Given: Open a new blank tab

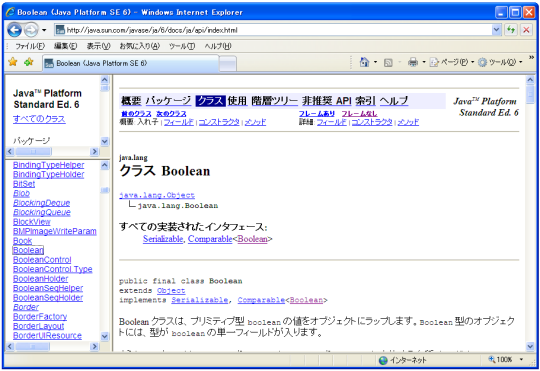Looking at the screenshot, I should click(x=228, y=64).
